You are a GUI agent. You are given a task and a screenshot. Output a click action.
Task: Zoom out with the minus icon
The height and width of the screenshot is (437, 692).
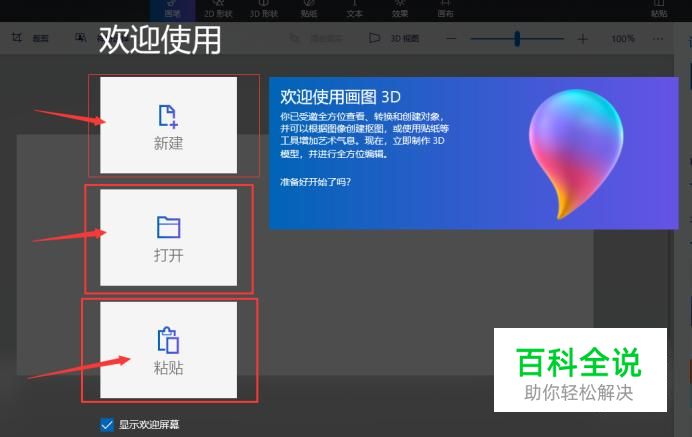point(451,39)
